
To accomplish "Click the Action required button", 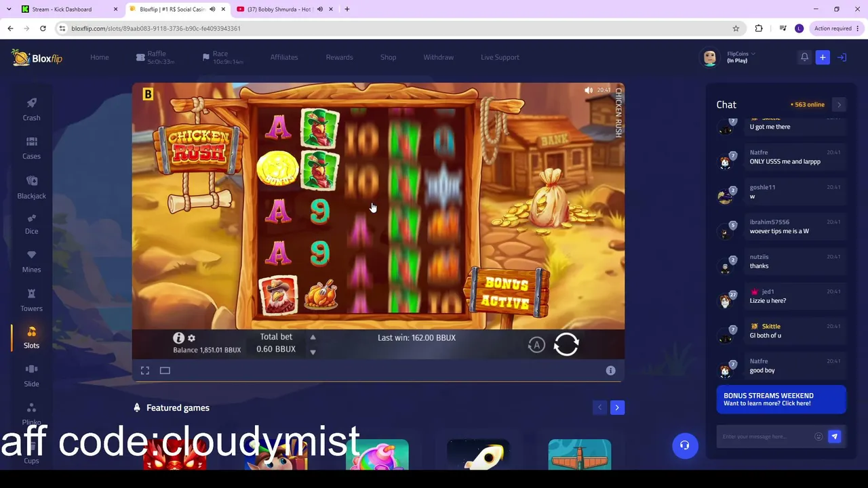I will 837,28.
